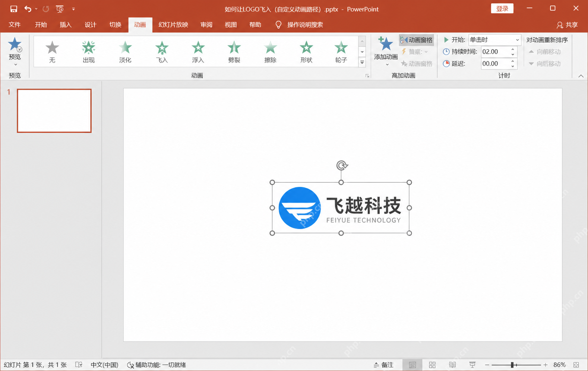Expand the 预览 options arrow

click(x=15, y=65)
